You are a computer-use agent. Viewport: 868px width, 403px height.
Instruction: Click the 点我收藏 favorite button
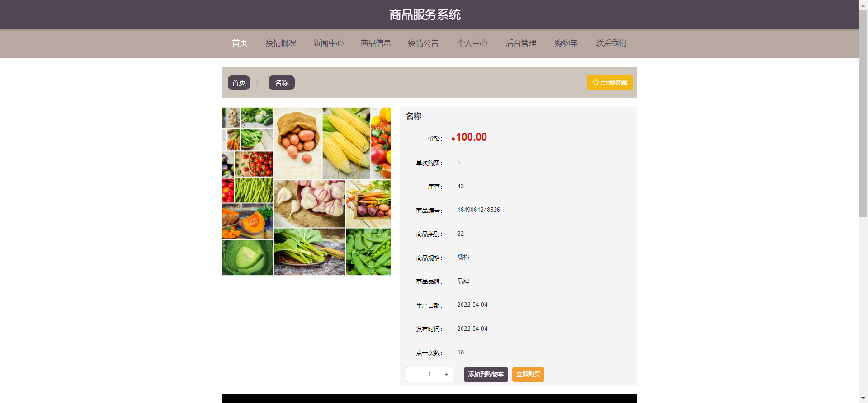coord(609,82)
